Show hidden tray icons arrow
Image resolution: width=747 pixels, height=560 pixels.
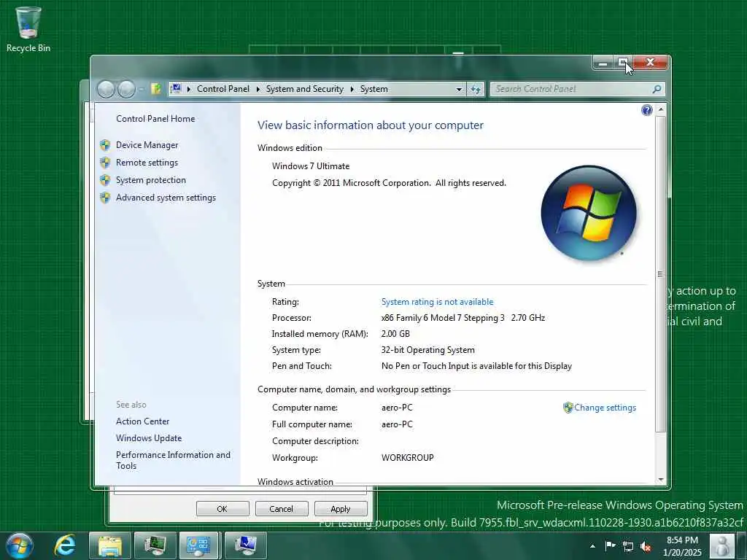pyautogui.click(x=592, y=546)
